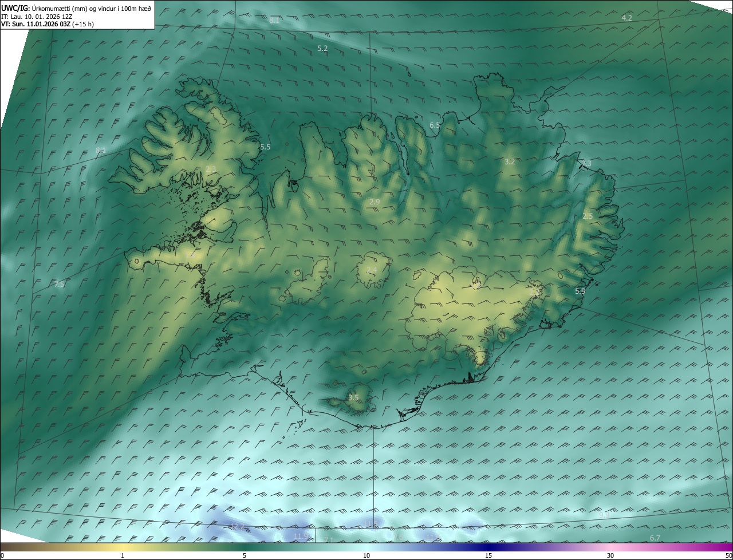The height and width of the screenshot is (560, 733).
Task: Click the 4.2 value label on the map
Action: 627,18
